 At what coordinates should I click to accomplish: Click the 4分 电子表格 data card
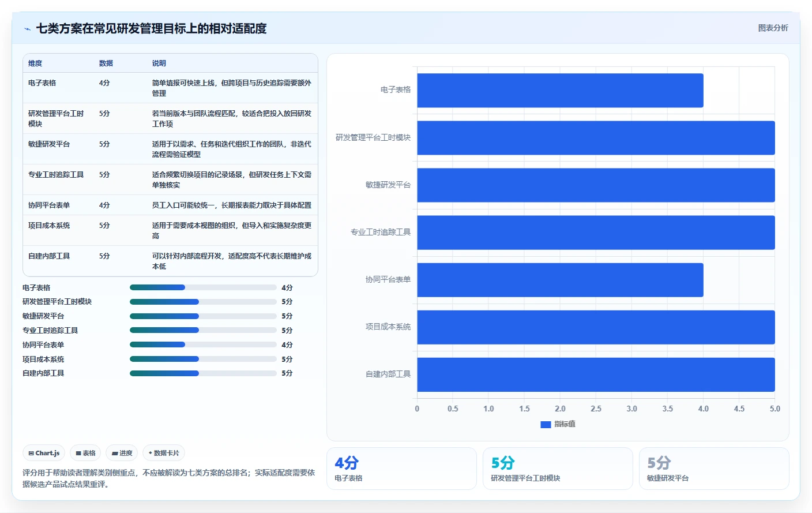pos(401,469)
